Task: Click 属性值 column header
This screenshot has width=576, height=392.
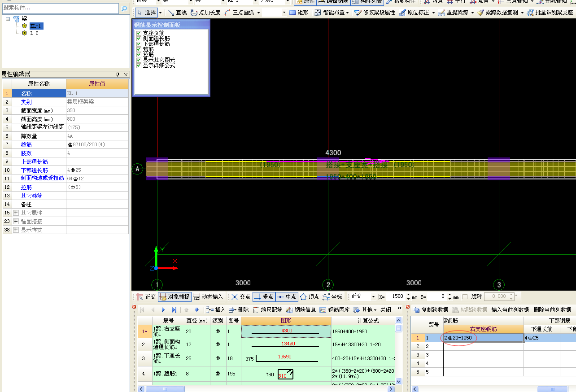Action: click(97, 84)
